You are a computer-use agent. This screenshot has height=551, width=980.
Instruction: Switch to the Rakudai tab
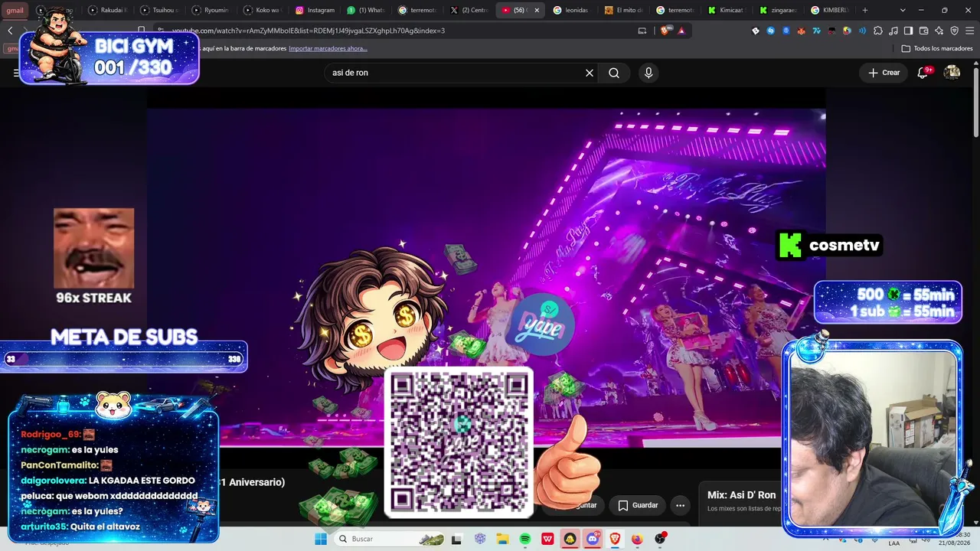coord(107,10)
